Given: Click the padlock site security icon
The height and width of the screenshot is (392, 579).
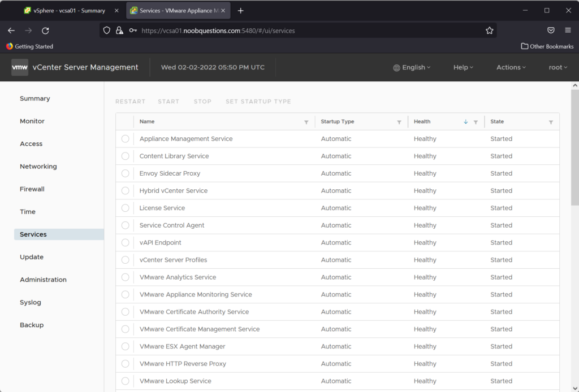Looking at the screenshot, I should [119, 31].
